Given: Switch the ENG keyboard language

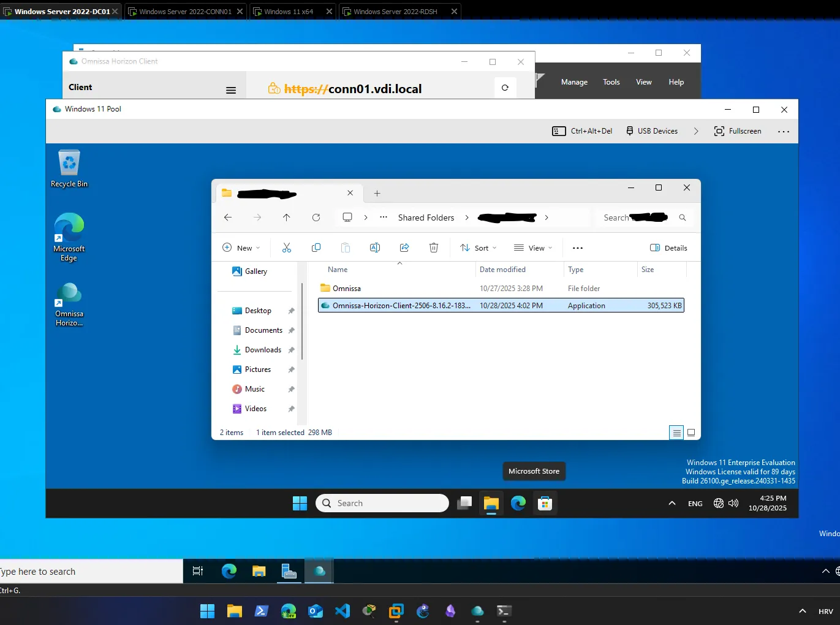Looking at the screenshot, I should pyautogui.click(x=695, y=503).
